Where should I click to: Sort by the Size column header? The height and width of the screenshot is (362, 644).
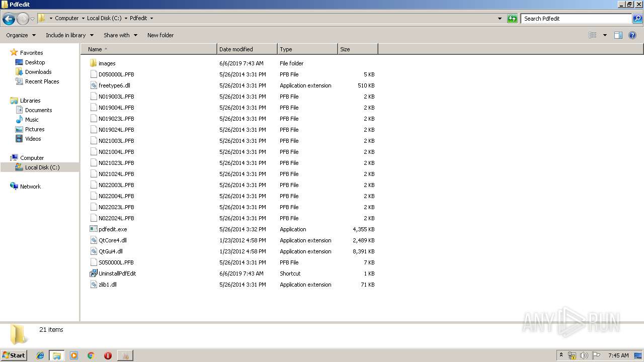click(x=358, y=49)
